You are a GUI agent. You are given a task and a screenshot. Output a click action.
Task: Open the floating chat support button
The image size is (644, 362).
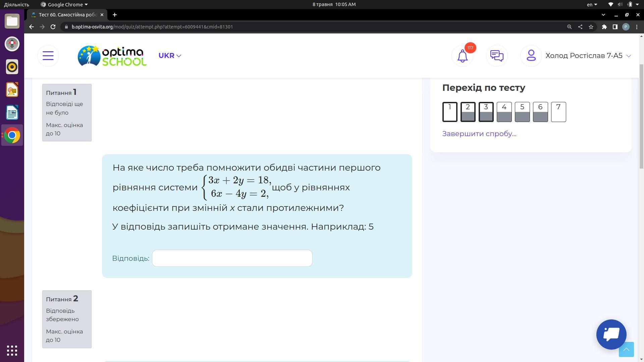[x=611, y=334]
